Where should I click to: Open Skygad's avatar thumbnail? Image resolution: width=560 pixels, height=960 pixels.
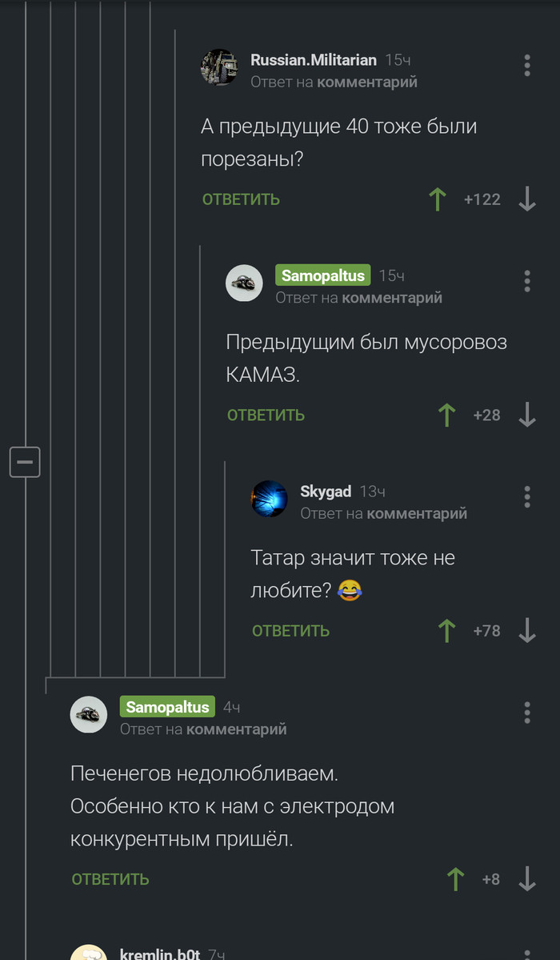[x=270, y=498]
